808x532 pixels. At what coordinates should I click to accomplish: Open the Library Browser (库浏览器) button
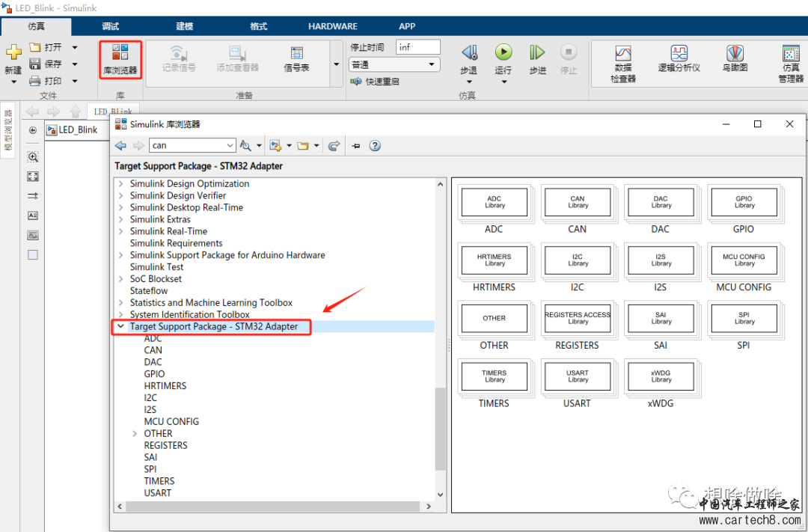(x=120, y=60)
